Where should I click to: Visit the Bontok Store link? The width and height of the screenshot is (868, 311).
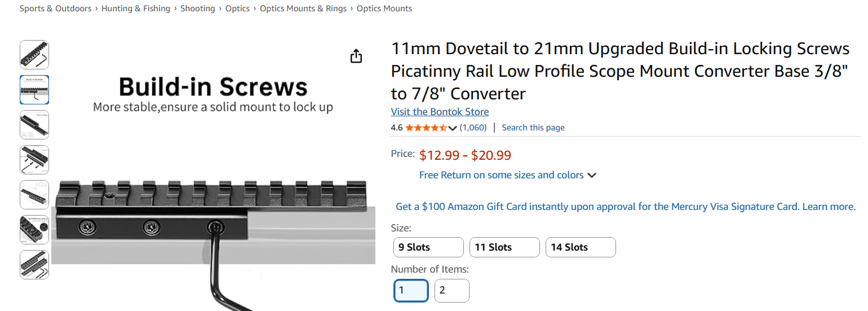click(440, 112)
